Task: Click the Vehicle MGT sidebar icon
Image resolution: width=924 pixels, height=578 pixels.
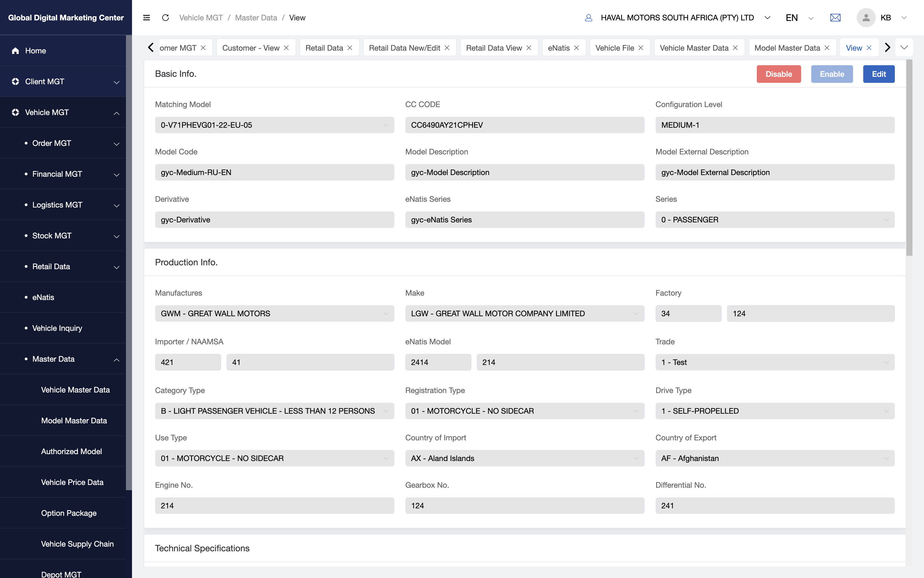Action: click(15, 112)
